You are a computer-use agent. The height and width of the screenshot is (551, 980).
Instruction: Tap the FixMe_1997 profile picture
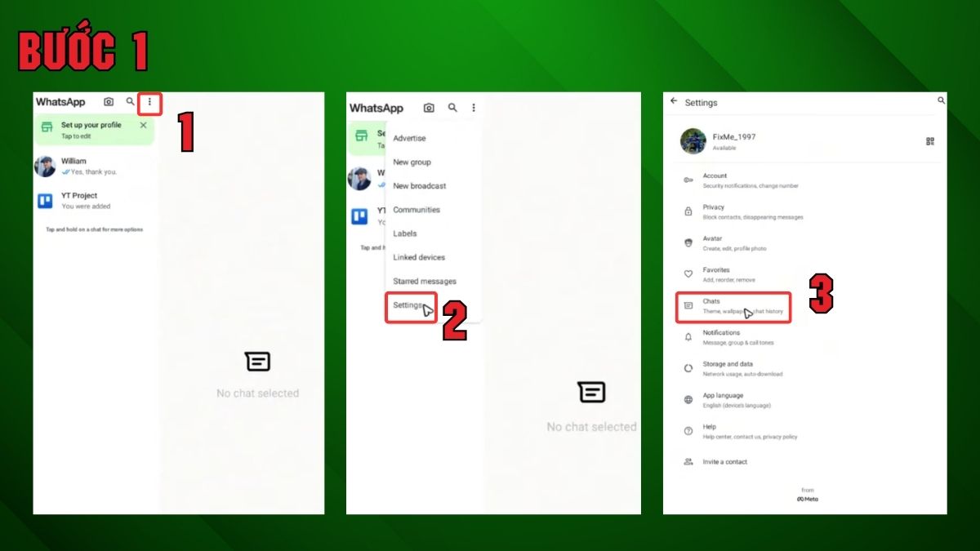692,141
